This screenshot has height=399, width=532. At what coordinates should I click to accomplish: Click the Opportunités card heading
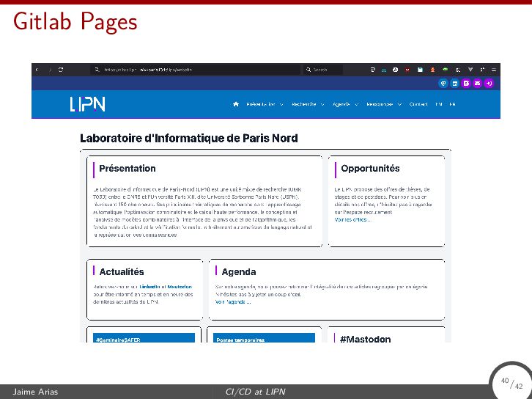click(370, 169)
